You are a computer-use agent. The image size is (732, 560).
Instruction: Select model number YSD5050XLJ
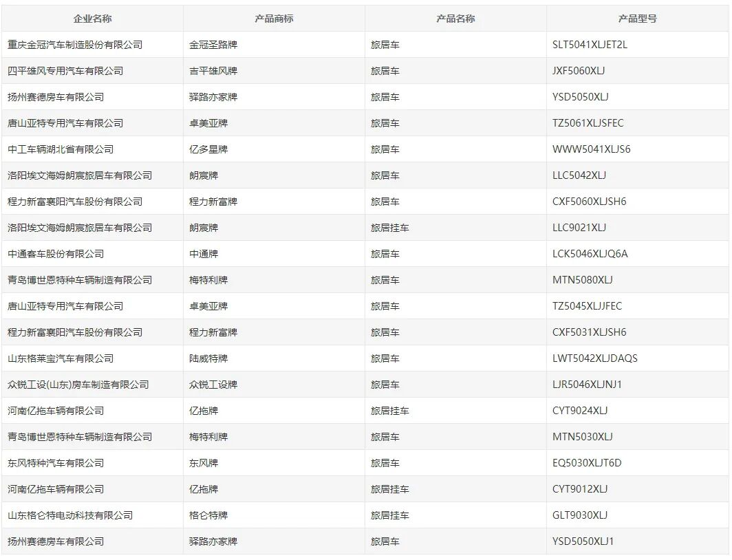point(580,97)
